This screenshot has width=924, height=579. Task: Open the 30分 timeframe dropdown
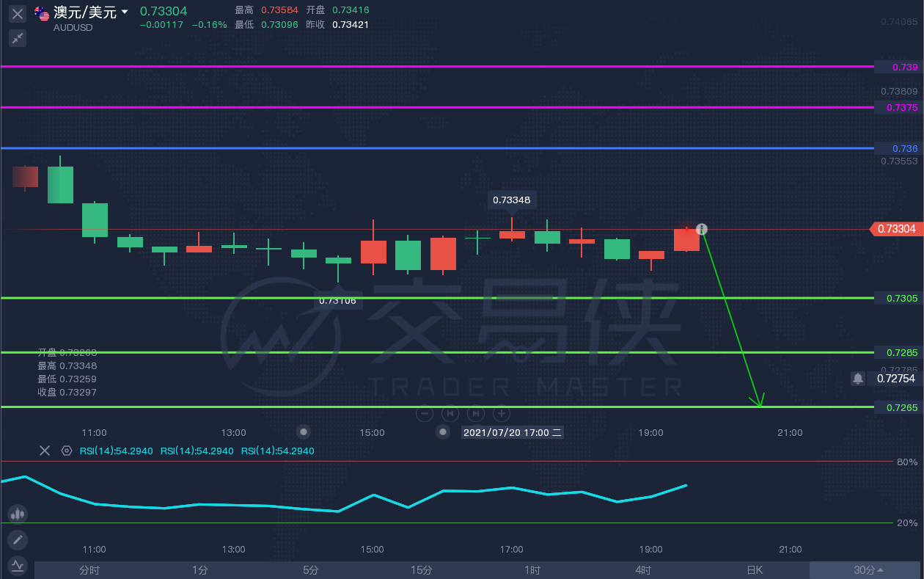click(868, 570)
